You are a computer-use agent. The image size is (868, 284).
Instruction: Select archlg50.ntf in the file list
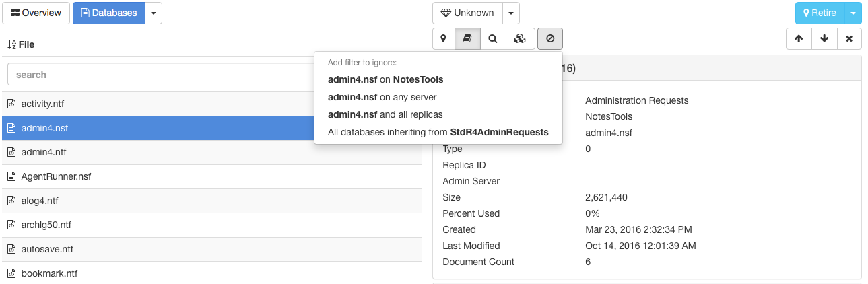coord(212,225)
